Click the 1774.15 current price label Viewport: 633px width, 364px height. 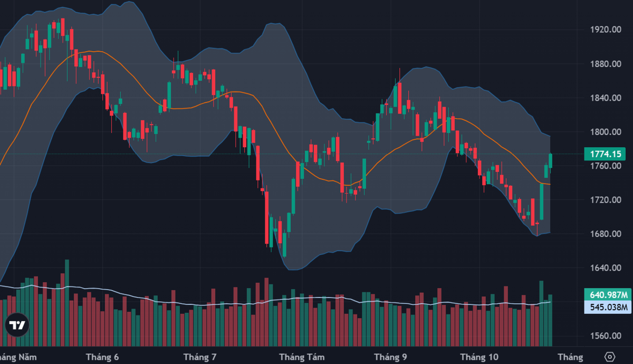tap(607, 154)
